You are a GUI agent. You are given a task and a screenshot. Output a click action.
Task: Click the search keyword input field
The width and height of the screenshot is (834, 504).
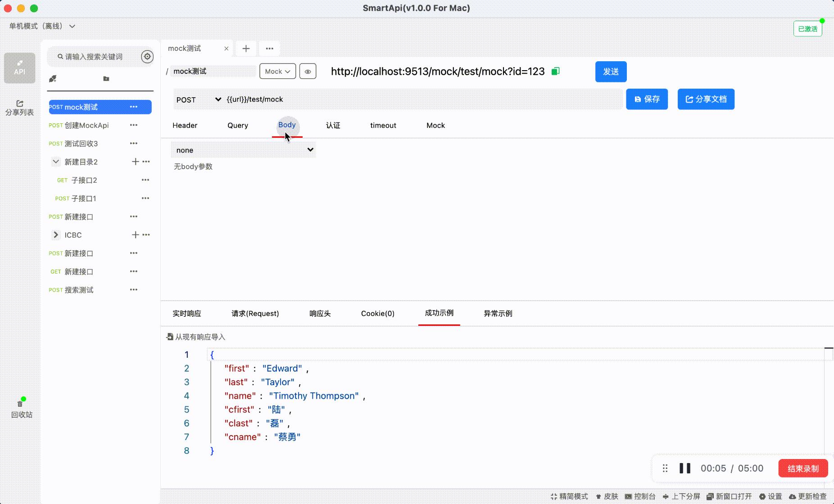tap(95, 56)
